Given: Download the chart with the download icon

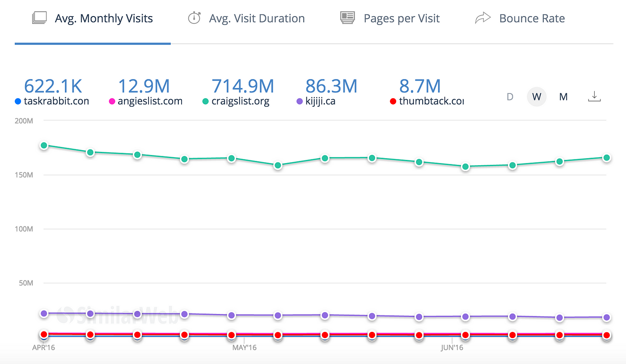Looking at the screenshot, I should tap(594, 96).
